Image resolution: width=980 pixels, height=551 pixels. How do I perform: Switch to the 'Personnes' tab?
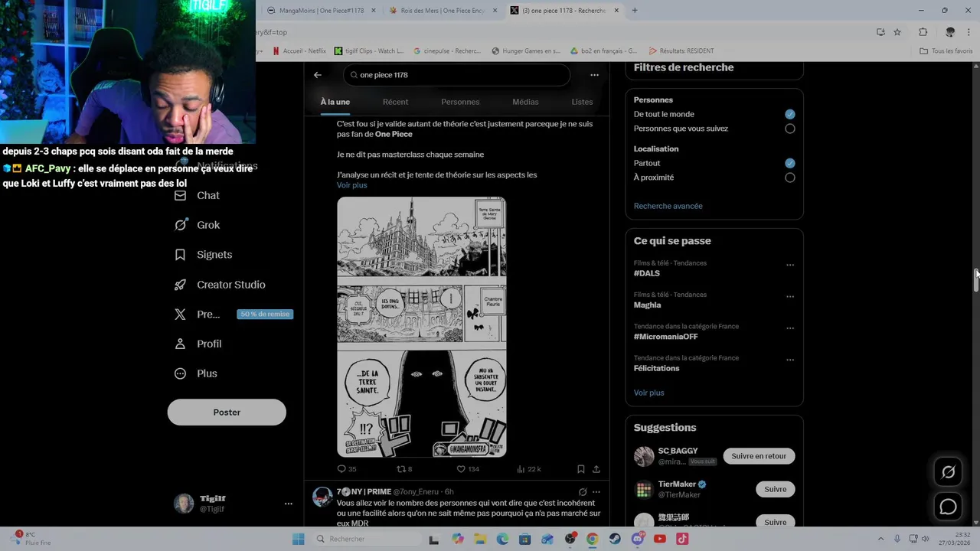point(460,102)
